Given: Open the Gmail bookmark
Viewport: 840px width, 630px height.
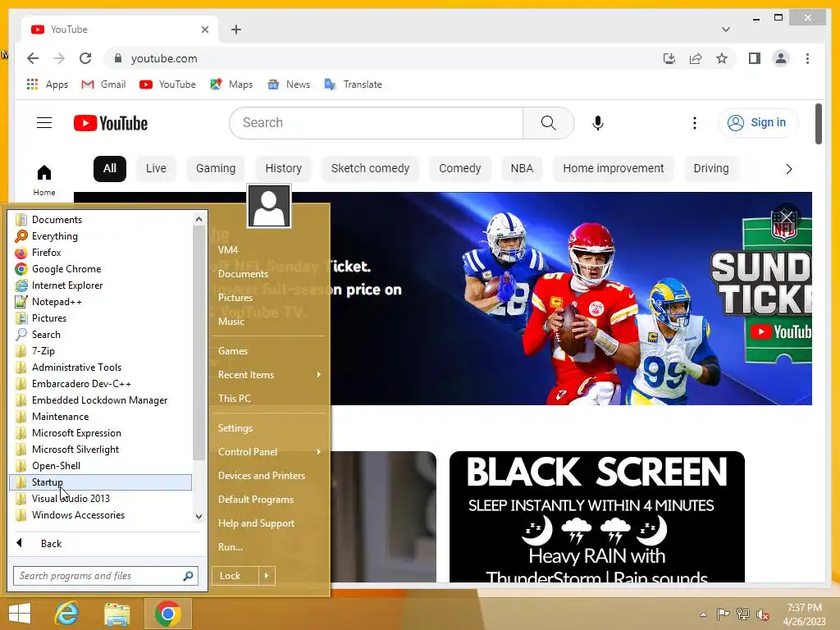Looking at the screenshot, I should tap(103, 84).
